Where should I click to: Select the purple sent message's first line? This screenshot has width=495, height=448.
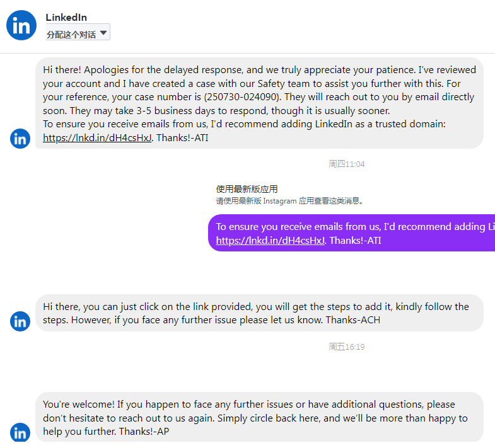[x=354, y=227]
